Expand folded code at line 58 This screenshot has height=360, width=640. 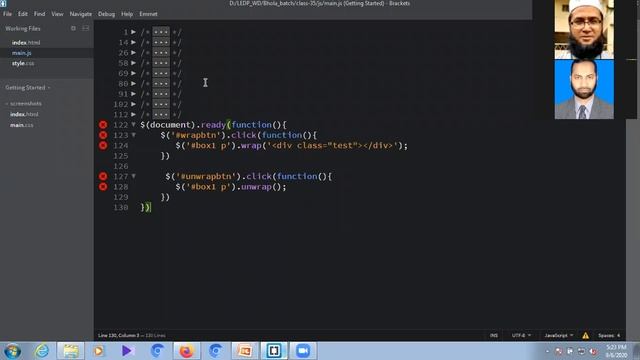[133, 63]
